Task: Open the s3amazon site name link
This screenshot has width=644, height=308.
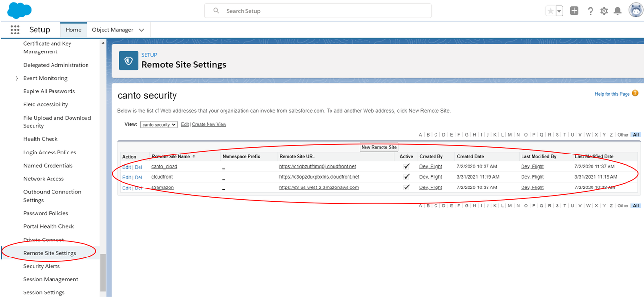Action: coord(162,188)
